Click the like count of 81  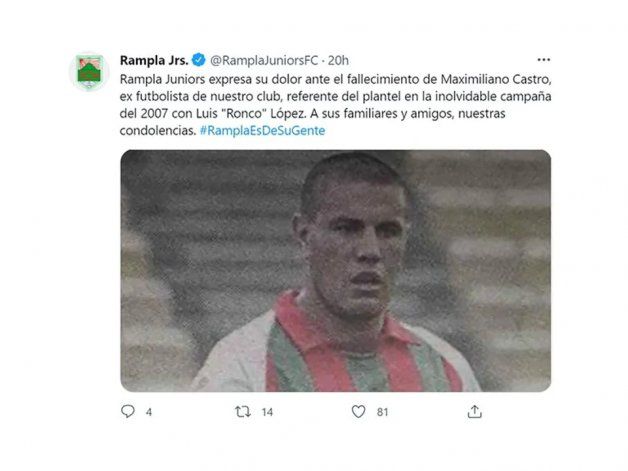point(382,411)
